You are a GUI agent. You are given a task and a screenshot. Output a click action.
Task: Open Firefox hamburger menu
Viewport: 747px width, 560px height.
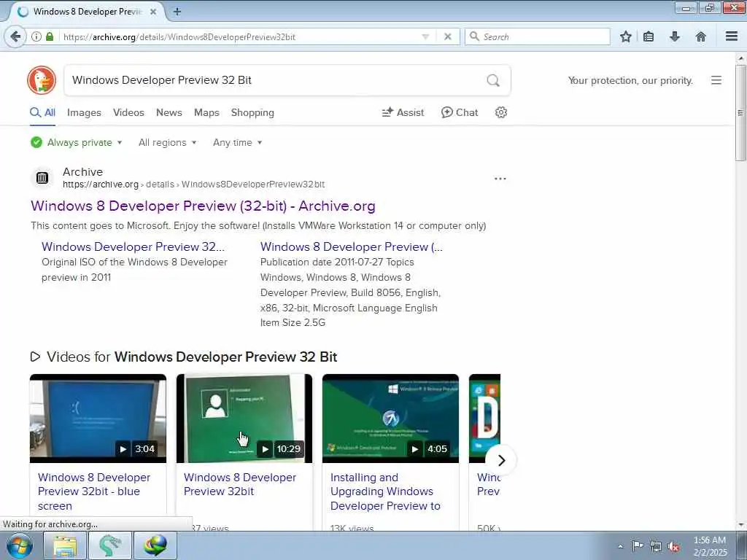[731, 36]
